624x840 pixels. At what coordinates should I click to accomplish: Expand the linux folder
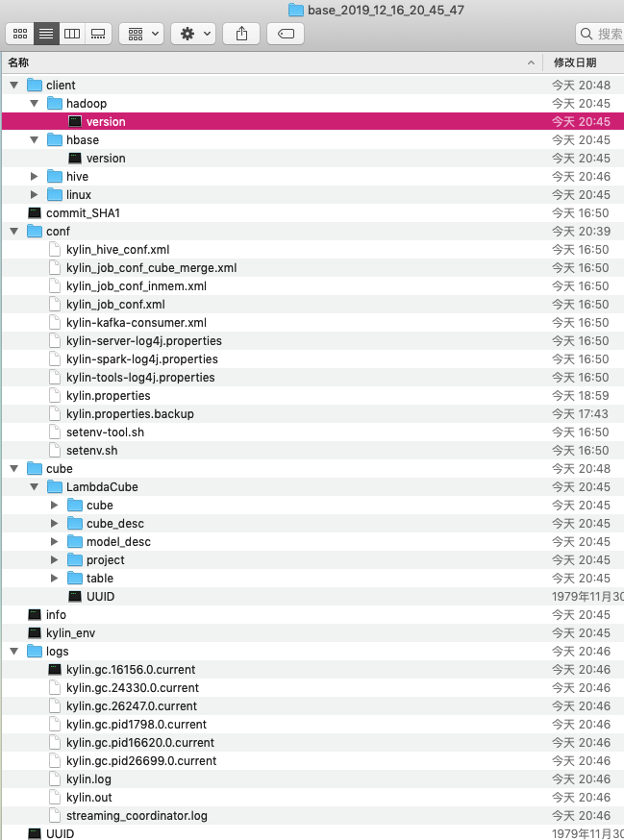(35, 194)
